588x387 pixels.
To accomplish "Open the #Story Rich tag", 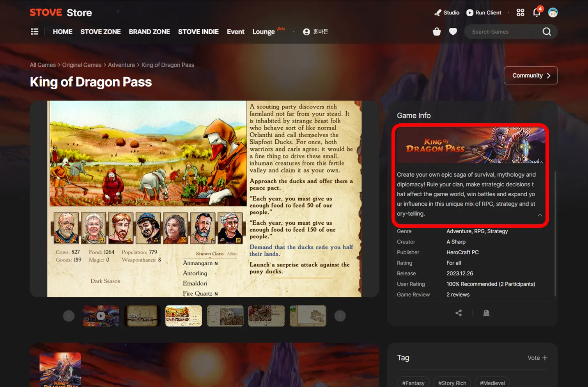I will (x=452, y=383).
